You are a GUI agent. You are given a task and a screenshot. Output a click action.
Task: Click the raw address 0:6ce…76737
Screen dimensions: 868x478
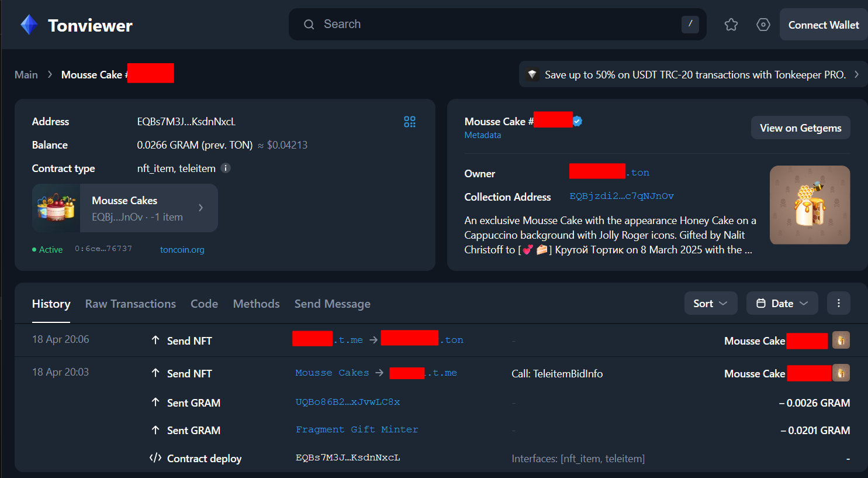[x=103, y=249]
